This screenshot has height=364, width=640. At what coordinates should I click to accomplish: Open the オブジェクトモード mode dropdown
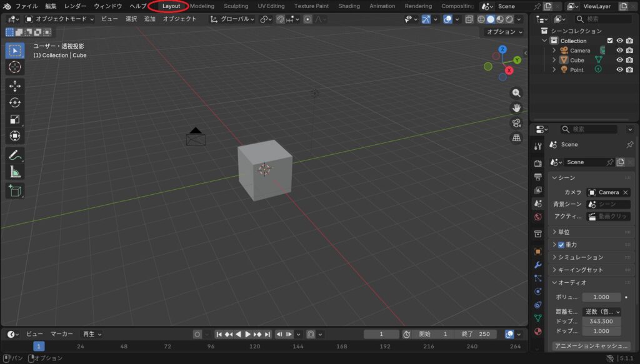(x=60, y=19)
